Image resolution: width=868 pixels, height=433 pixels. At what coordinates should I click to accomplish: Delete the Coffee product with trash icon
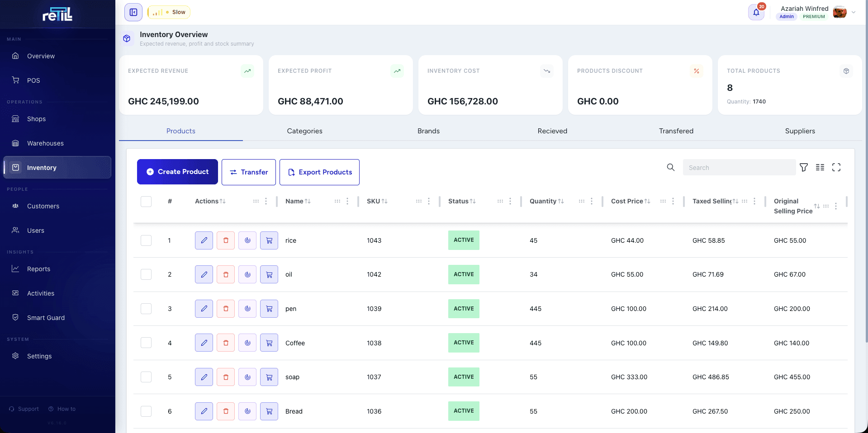226,343
